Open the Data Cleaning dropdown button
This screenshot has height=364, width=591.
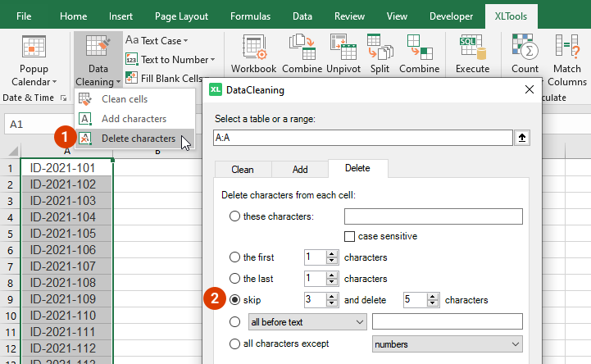point(98,61)
